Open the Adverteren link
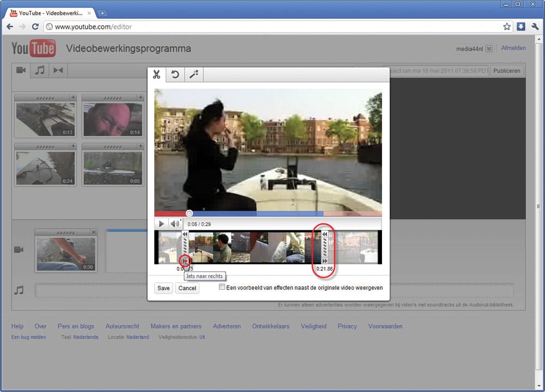The height and width of the screenshot is (392, 545). pos(227,326)
